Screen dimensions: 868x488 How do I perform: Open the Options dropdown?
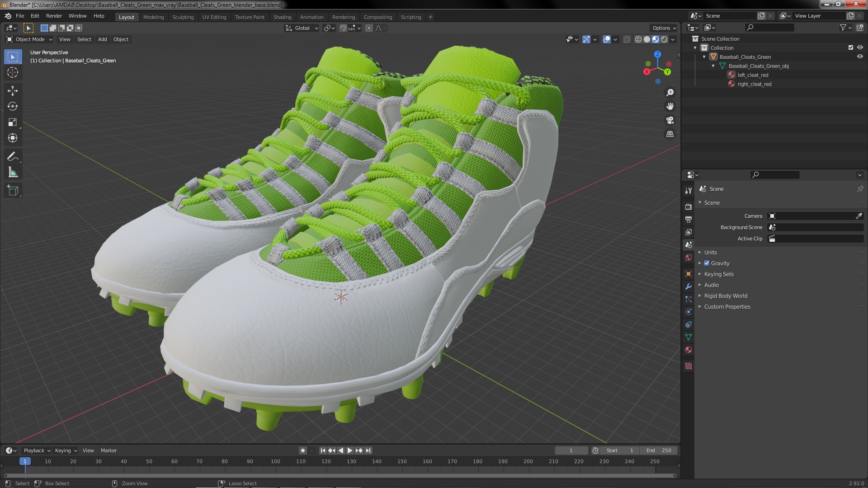664,28
